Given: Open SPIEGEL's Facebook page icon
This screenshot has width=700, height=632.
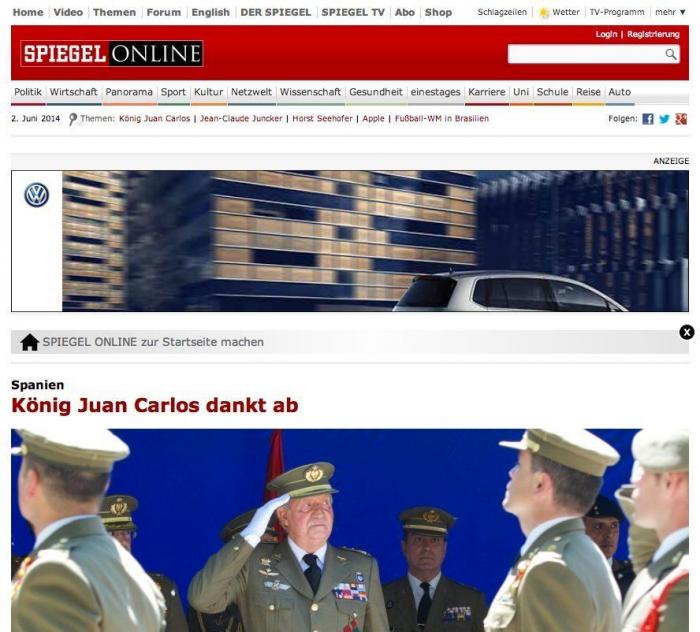Looking at the screenshot, I should (648, 119).
